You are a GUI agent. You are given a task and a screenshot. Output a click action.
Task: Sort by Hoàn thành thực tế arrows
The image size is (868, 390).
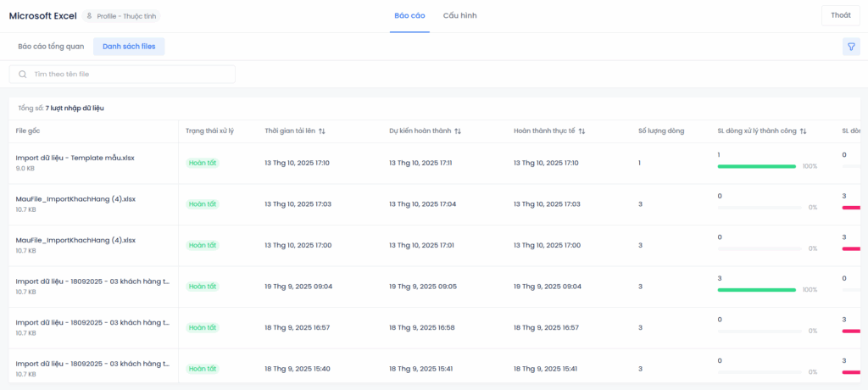(582, 131)
